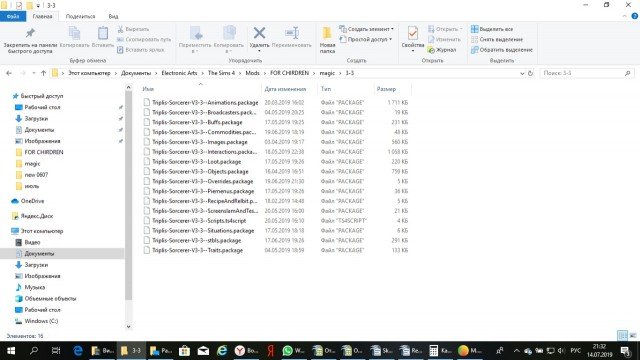Open Microsoft Store on the taskbar
640x360 pixels.
click(x=184, y=351)
